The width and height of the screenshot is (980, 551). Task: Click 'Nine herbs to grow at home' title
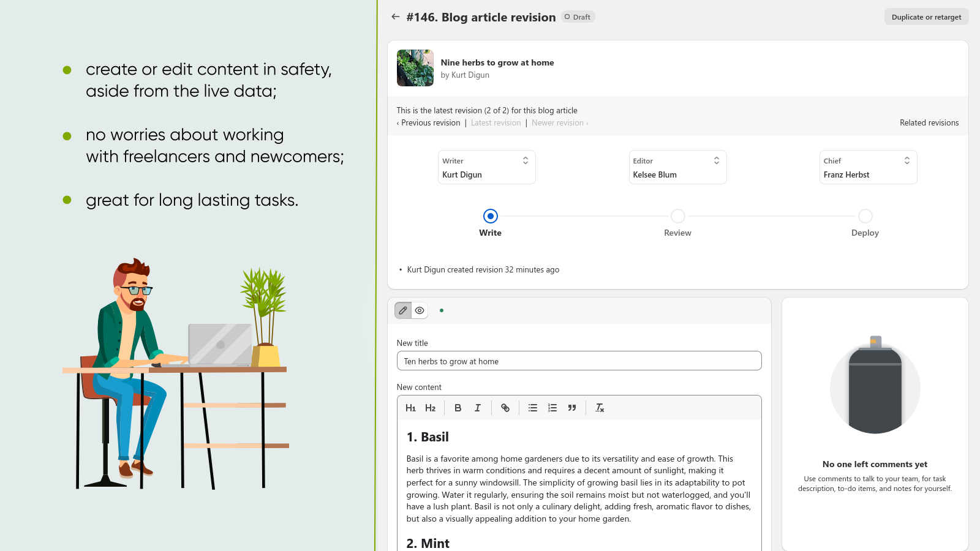(x=497, y=62)
